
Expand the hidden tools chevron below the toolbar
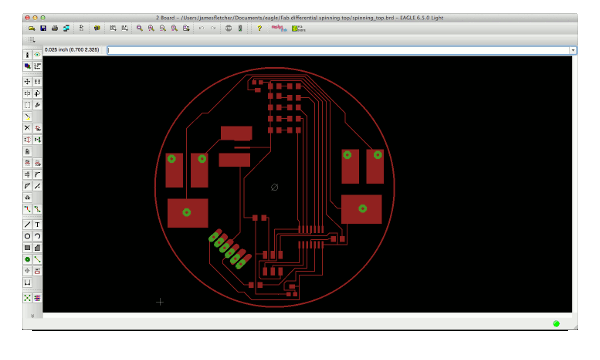pos(32,316)
